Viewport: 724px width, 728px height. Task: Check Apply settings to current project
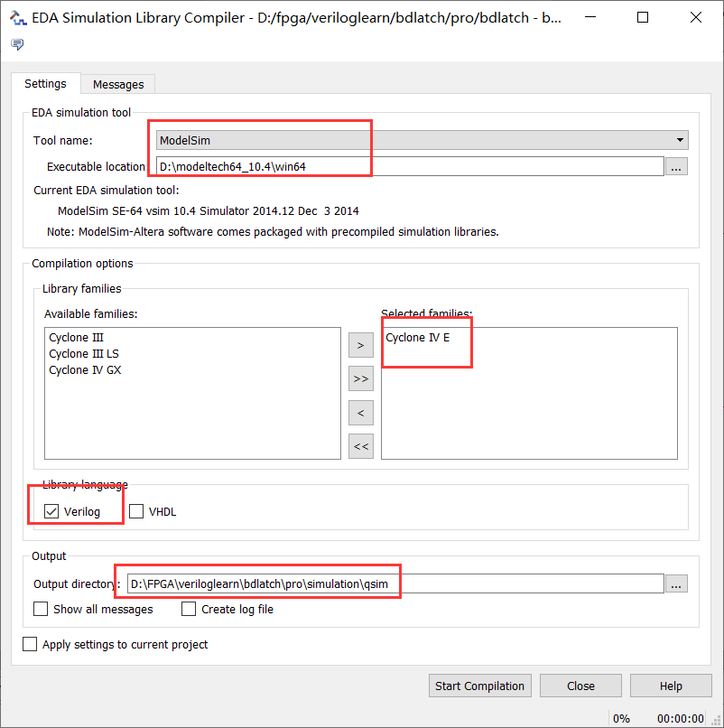coord(30,644)
